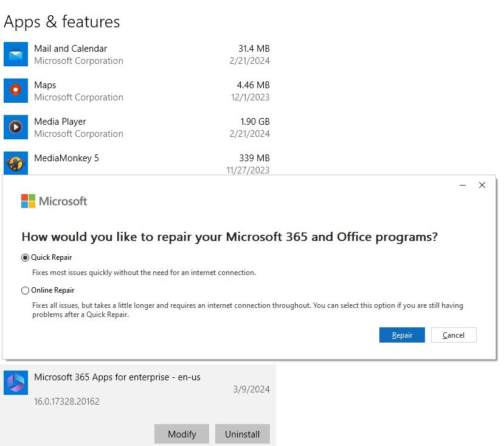Select the Maps entry in app list
The width and height of the screenshot is (504, 446).
[x=138, y=91]
